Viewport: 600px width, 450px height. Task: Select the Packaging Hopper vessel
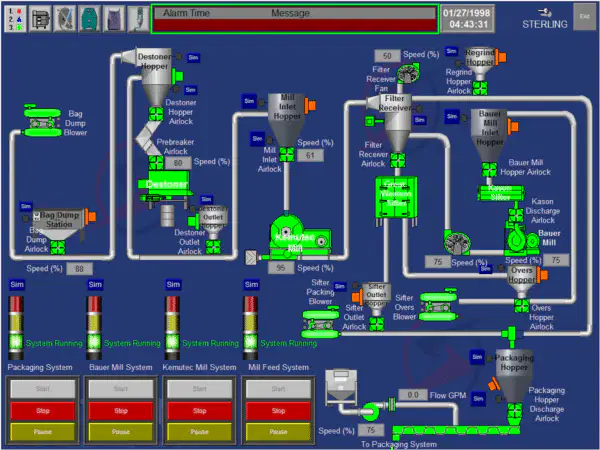click(514, 375)
